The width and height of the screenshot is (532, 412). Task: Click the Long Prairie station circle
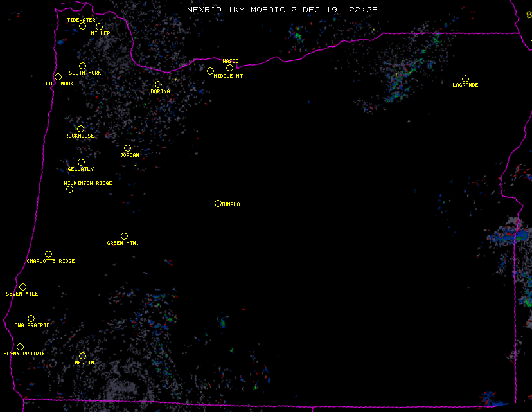31,319
